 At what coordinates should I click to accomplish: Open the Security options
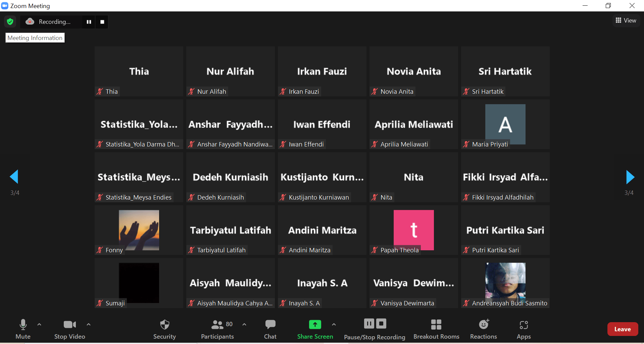click(x=164, y=329)
